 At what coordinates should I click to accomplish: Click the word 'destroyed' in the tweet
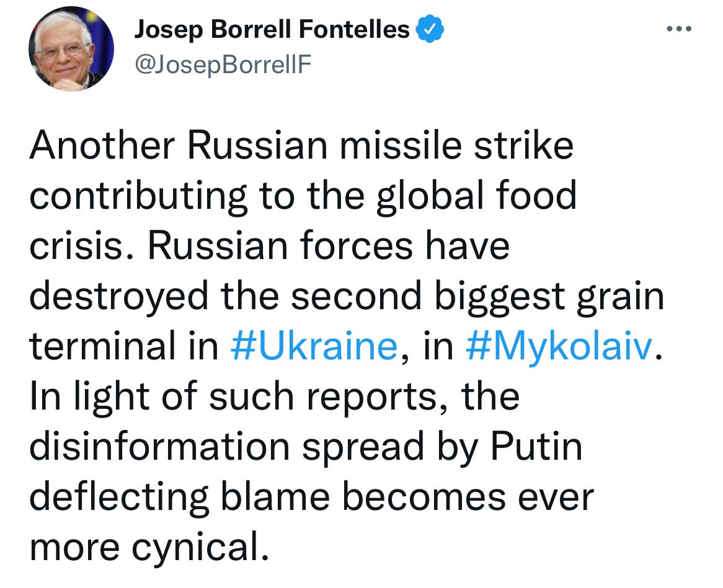tap(119, 296)
